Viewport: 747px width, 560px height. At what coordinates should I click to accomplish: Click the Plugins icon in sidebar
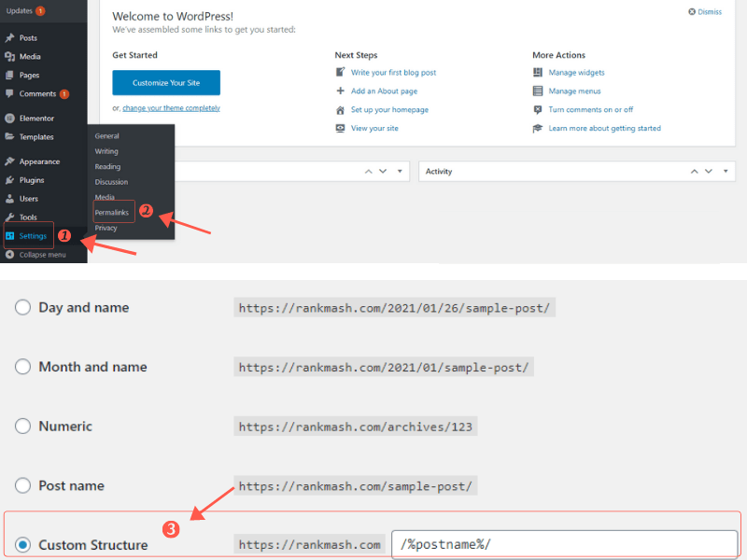pyautogui.click(x=9, y=180)
